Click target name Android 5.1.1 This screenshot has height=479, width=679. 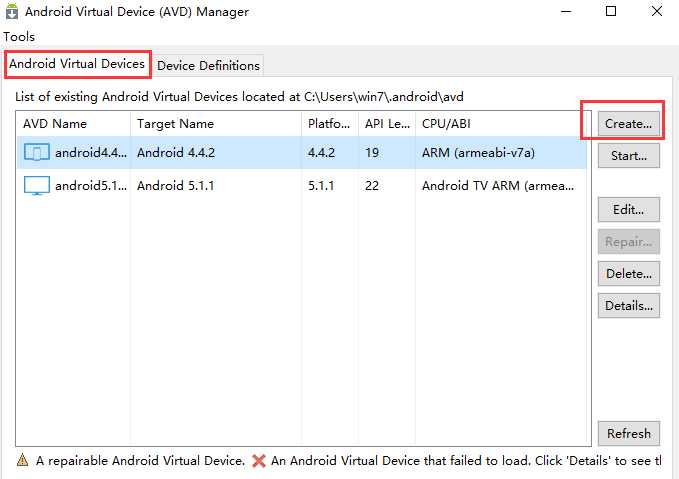(x=176, y=186)
